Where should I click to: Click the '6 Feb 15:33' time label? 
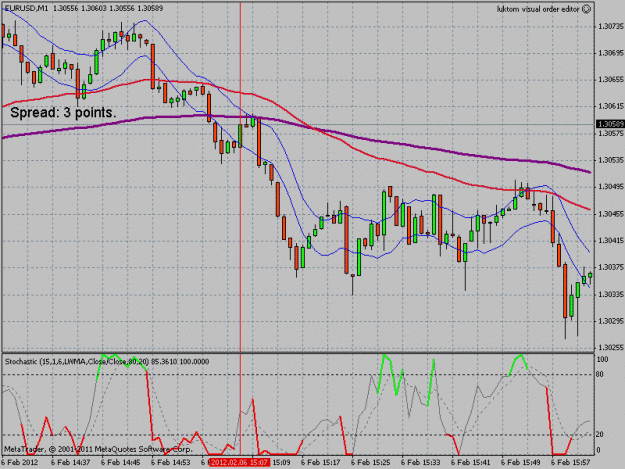(421, 463)
